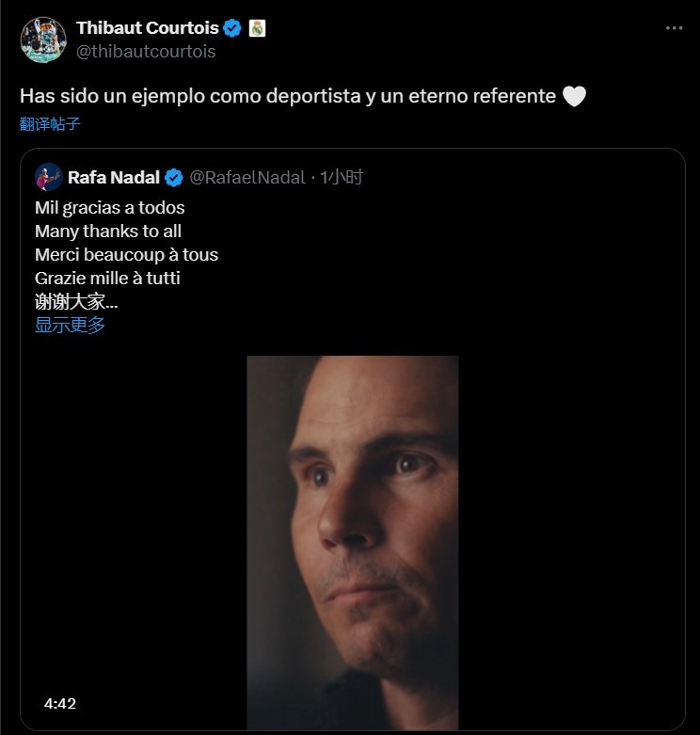Open the Thibaut Courtois display name link
This screenshot has height=735, width=700.
click(148, 28)
